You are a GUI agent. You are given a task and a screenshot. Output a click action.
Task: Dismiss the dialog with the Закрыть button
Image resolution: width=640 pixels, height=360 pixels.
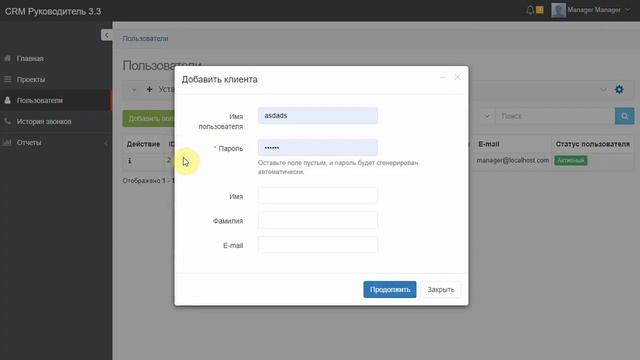tap(441, 289)
